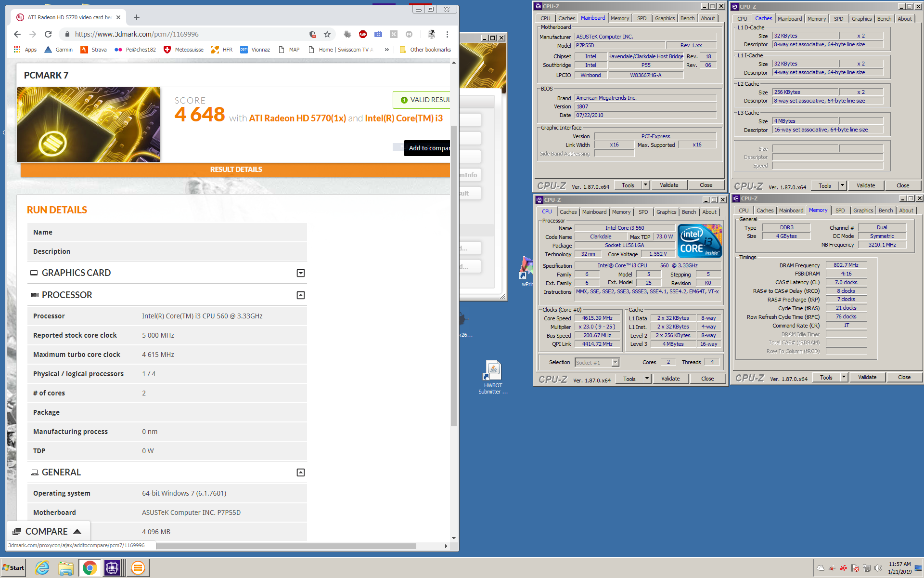Open a new Chrome tab
The image size is (924, 578).
[137, 17]
